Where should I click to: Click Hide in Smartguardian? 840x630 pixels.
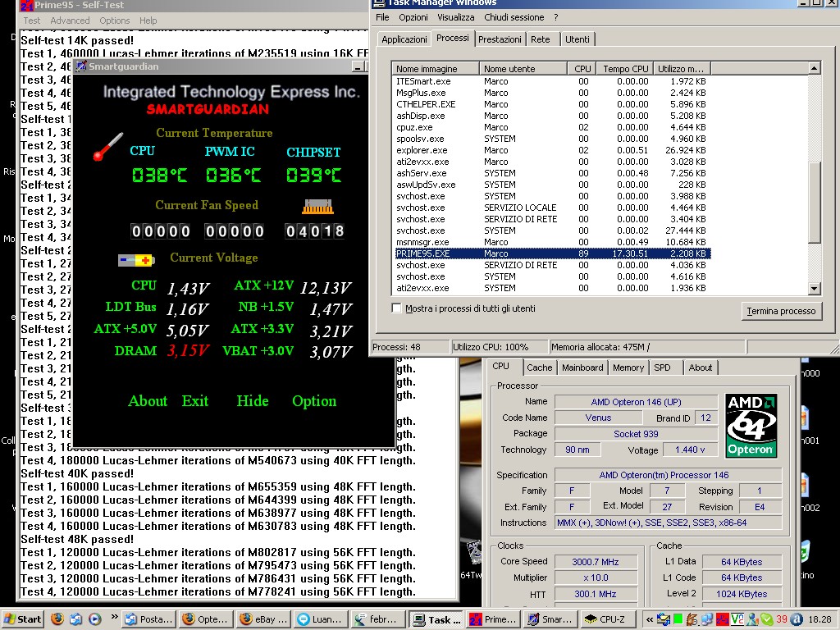[253, 400]
